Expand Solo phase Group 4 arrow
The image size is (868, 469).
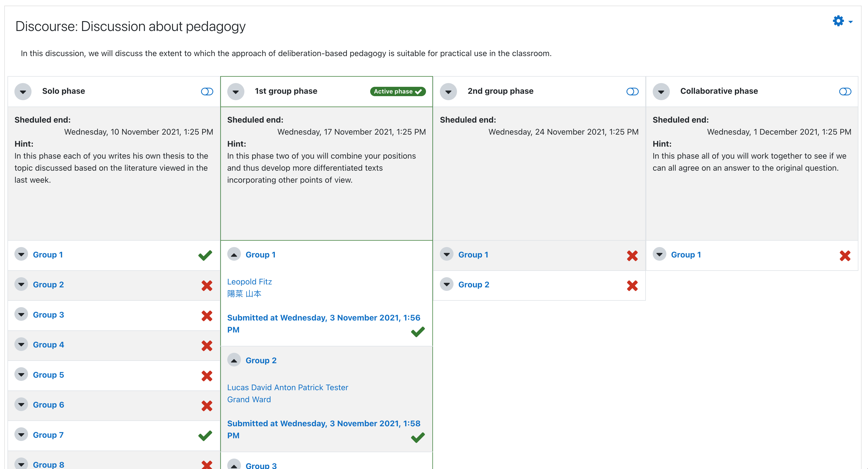[21, 344]
